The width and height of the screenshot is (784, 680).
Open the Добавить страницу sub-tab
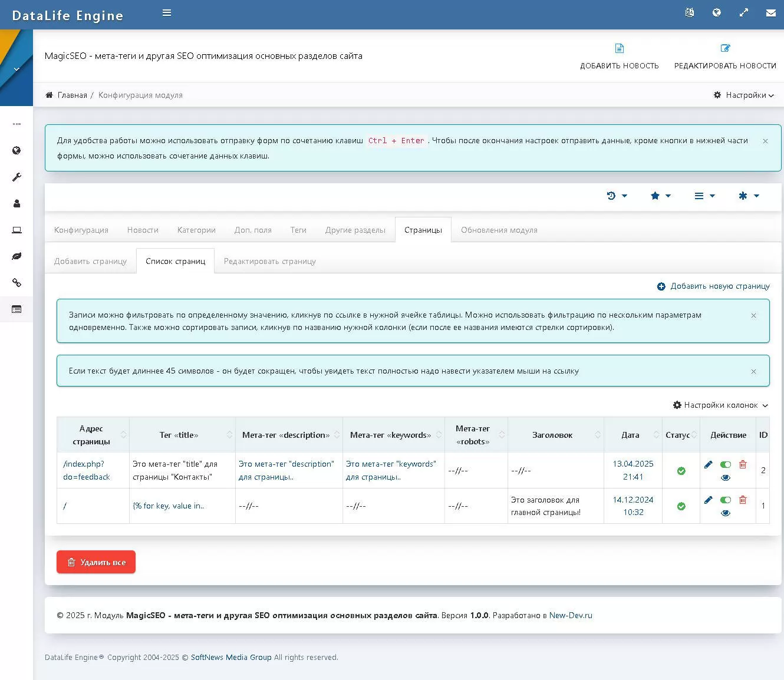(x=90, y=261)
